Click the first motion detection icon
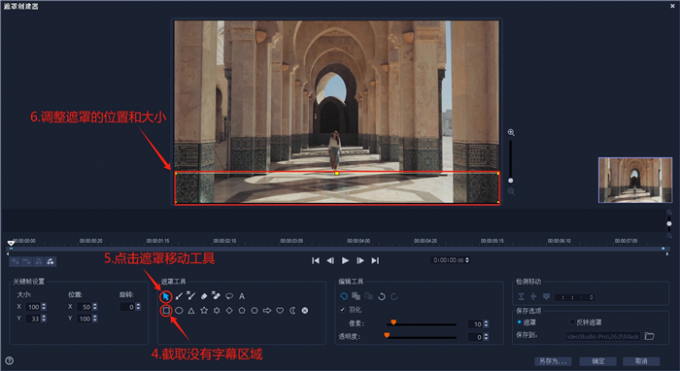680x371 pixels. [x=521, y=297]
